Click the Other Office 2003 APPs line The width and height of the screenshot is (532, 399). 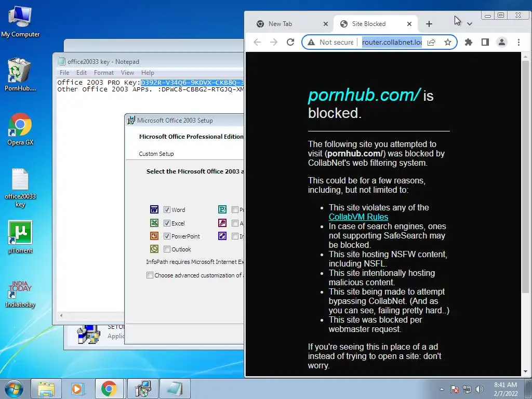[x=150, y=89]
